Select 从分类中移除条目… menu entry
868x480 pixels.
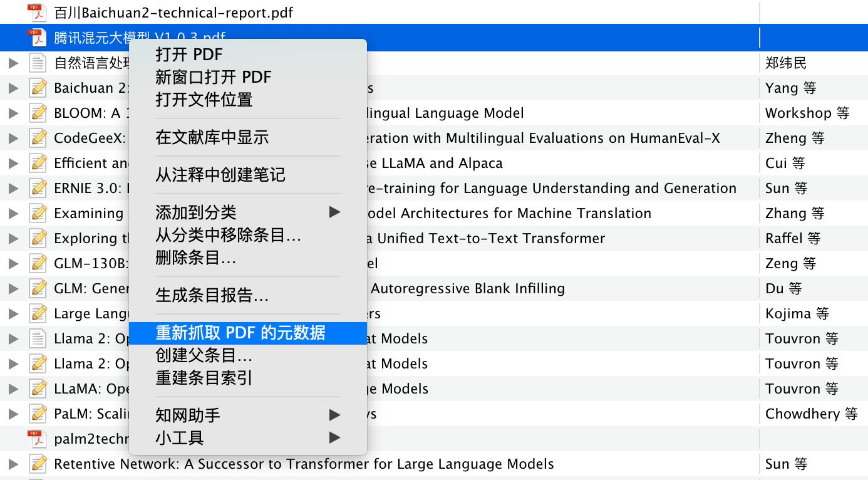247,235
